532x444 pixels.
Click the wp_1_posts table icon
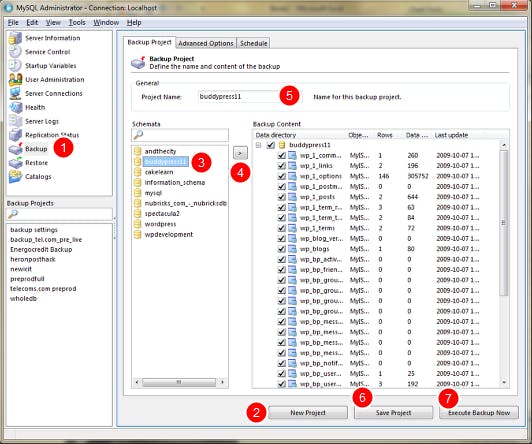pos(292,197)
